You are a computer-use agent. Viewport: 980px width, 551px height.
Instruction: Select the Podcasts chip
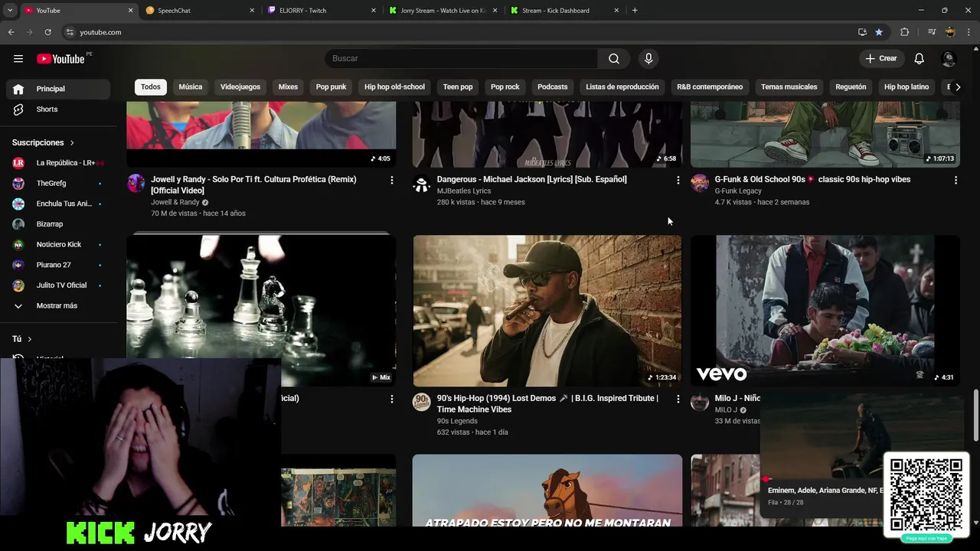click(x=553, y=87)
